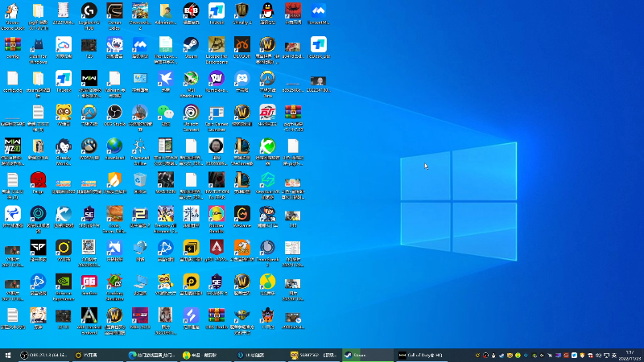Select the black MW Modern Warfare desktop icon
The image size is (644, 362).
[x=89, y=84]
